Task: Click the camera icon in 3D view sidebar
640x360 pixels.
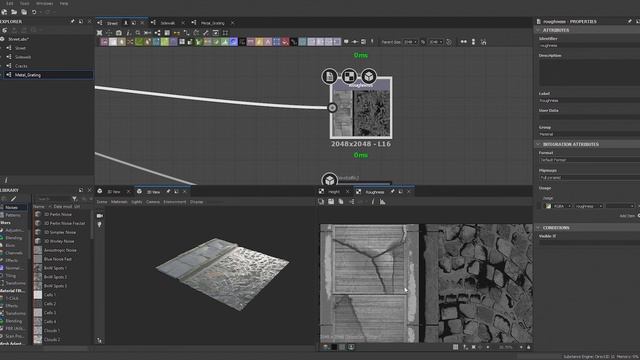Action: pos(100,216)
